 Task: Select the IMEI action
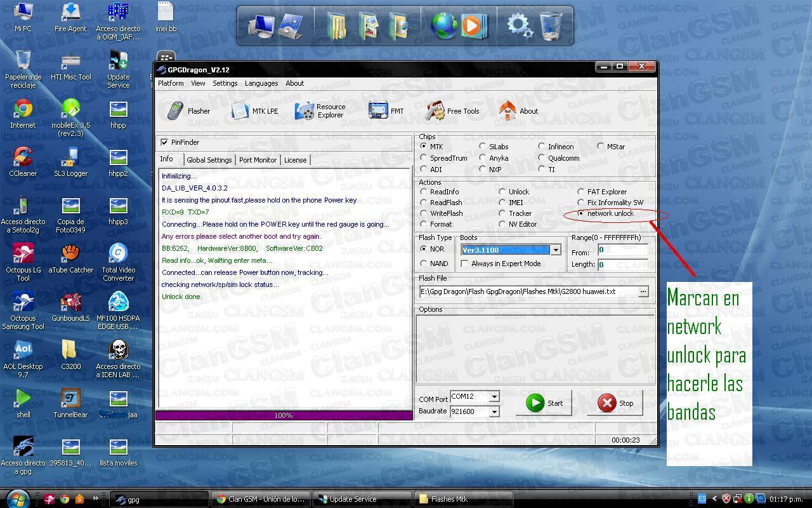point(502,203)
